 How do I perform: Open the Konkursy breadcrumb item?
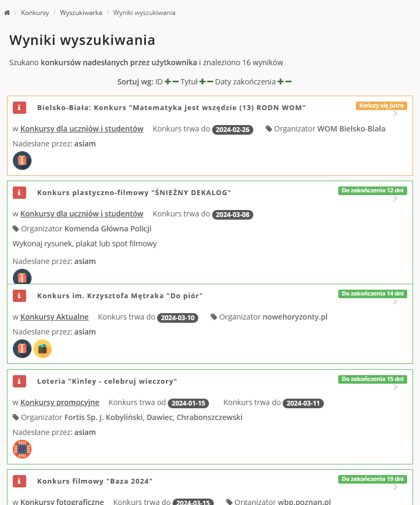(35, 13)
